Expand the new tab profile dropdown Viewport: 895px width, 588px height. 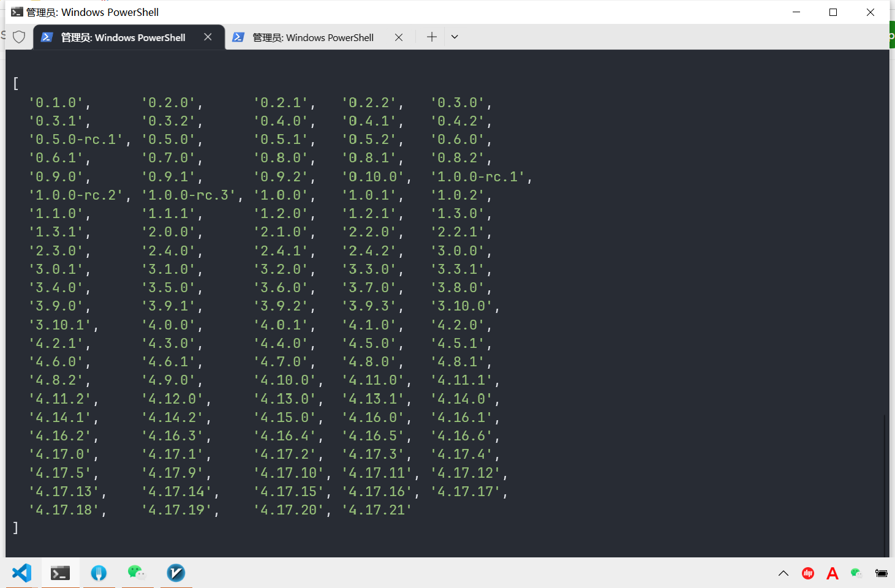coord(455,37)
